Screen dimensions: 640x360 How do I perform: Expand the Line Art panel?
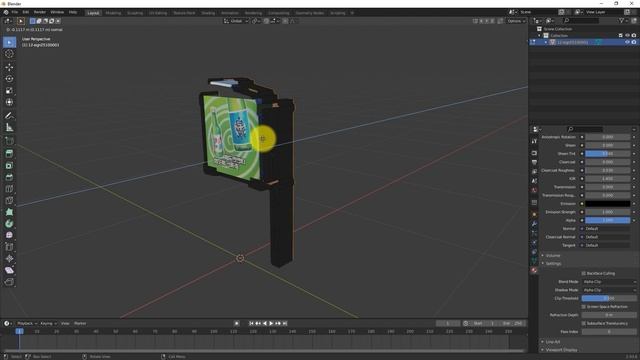point(553,342)
